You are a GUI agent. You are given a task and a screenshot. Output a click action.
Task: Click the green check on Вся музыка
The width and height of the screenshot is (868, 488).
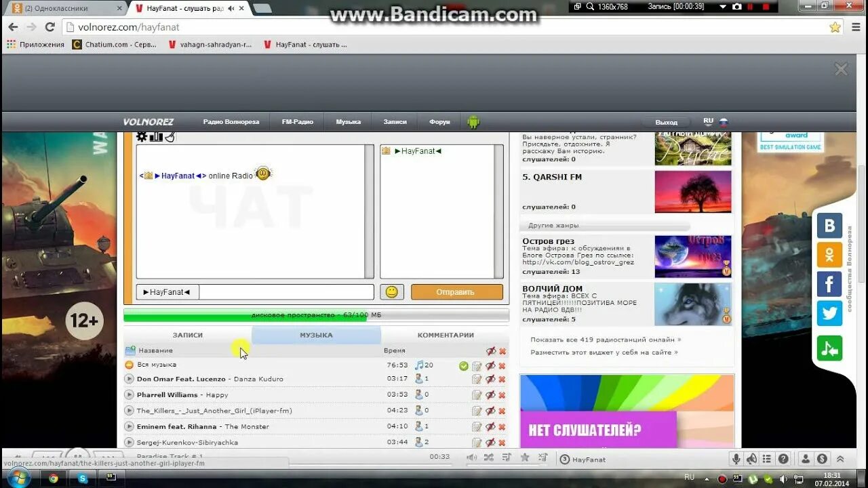coord(464,366)
